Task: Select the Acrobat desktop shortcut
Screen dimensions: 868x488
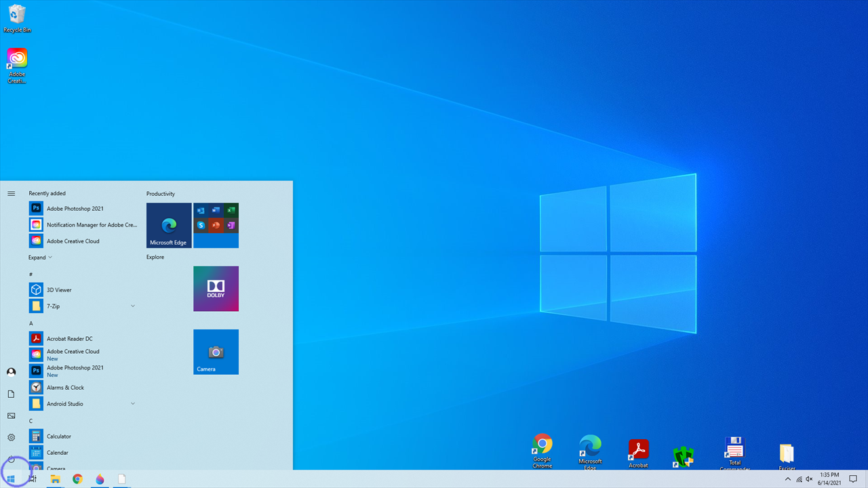Action: click(638, 454)
